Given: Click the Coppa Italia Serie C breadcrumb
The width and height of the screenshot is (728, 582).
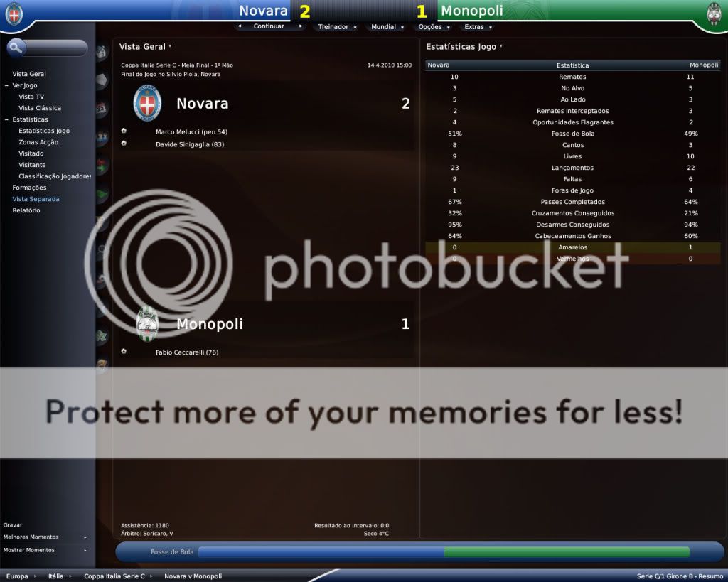Looking at the screenshot, I should [x=114, y=576].
